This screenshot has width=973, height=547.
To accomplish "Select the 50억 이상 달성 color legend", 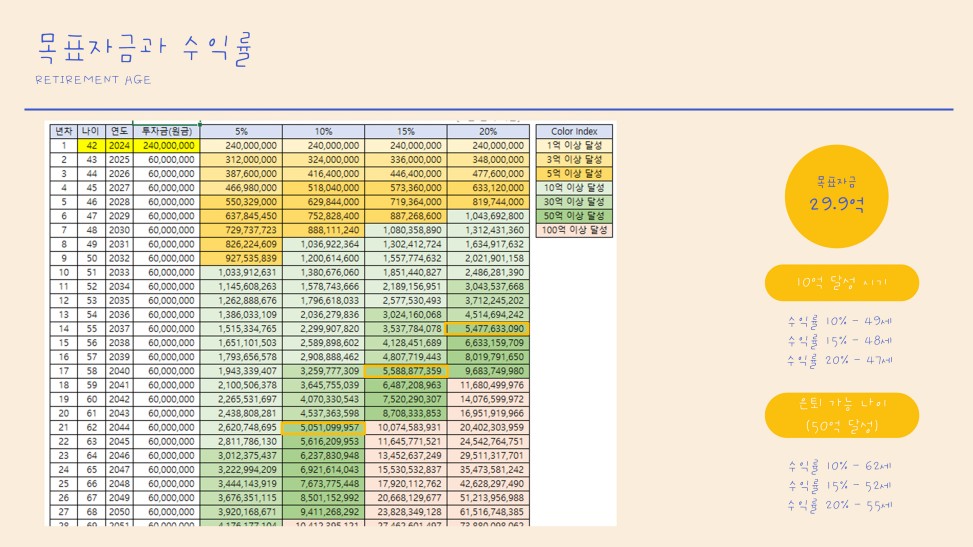I will (x=574, y=215).
